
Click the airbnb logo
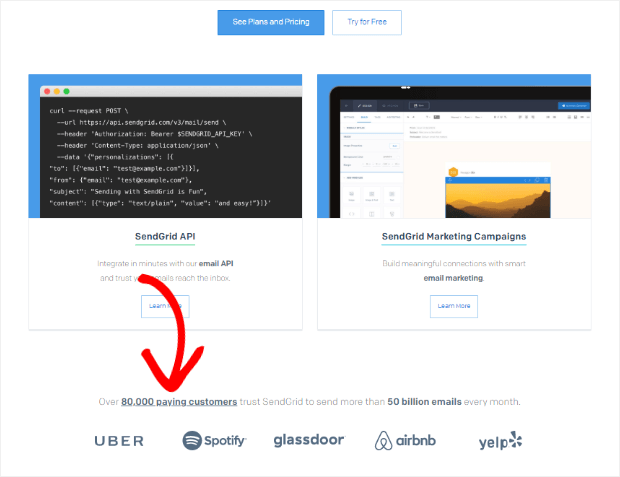coord(405,440)
